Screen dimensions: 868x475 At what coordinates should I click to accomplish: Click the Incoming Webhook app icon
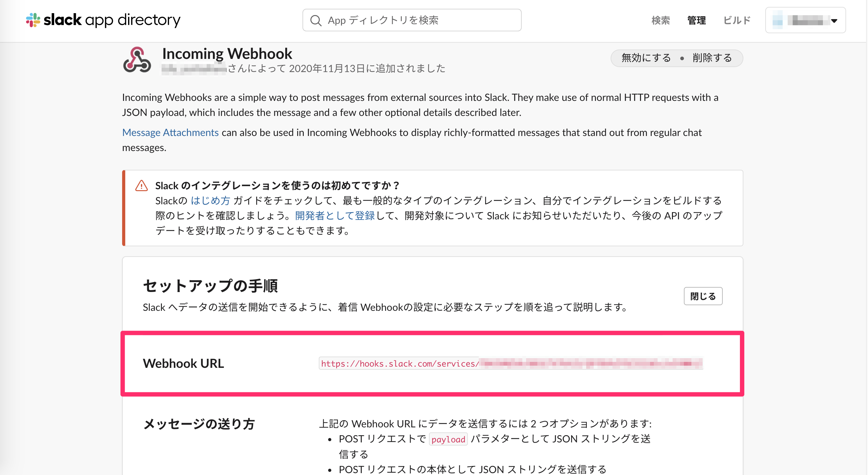coord(137,60)
